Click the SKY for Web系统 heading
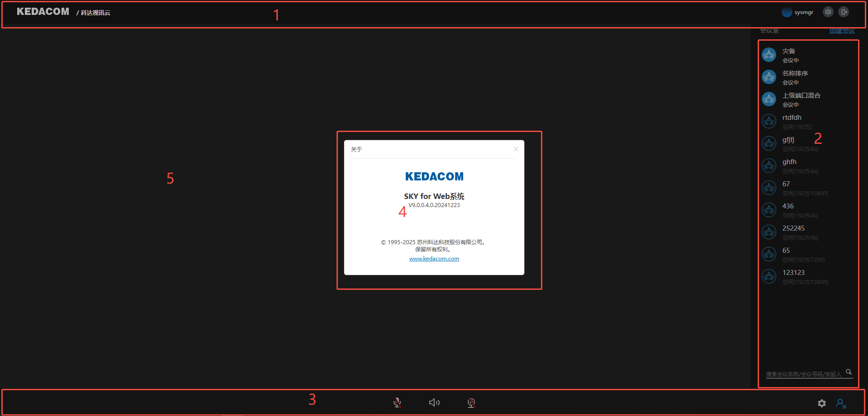The width and height of the screenshot is (868, 416). tap(434, 196)
